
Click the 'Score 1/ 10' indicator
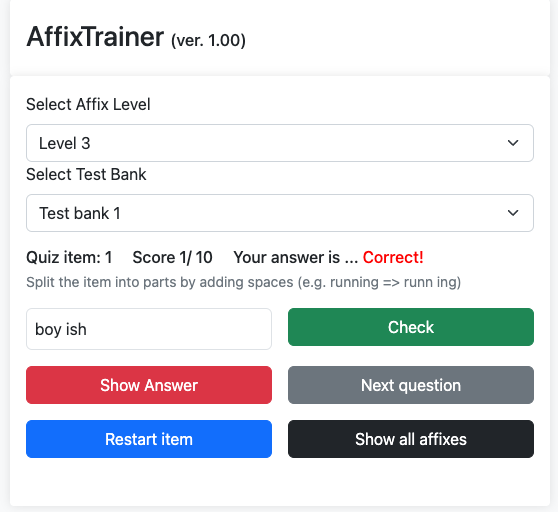point(173,257)
